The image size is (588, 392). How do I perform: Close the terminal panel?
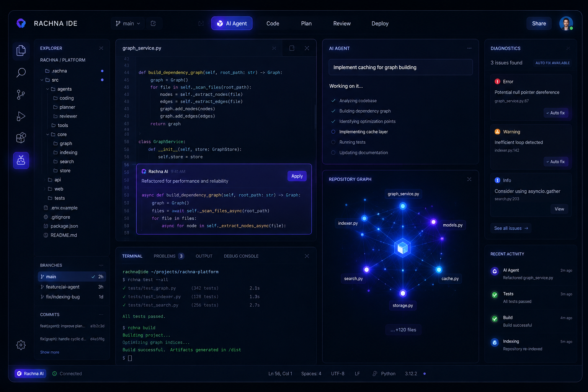click(x=307, y=256)
